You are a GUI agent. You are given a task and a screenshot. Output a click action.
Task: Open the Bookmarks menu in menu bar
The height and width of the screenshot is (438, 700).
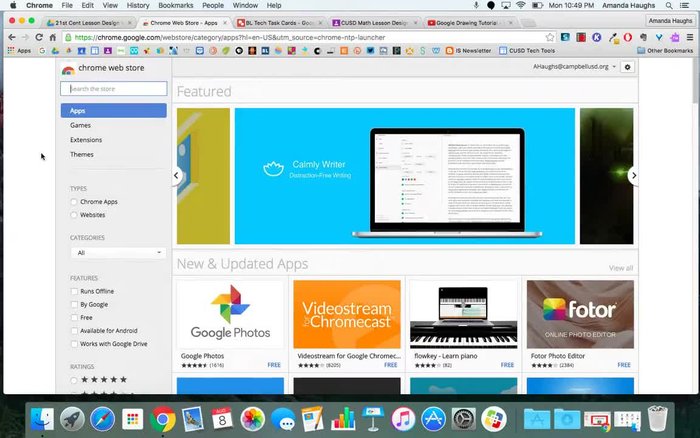pos(175,5)
